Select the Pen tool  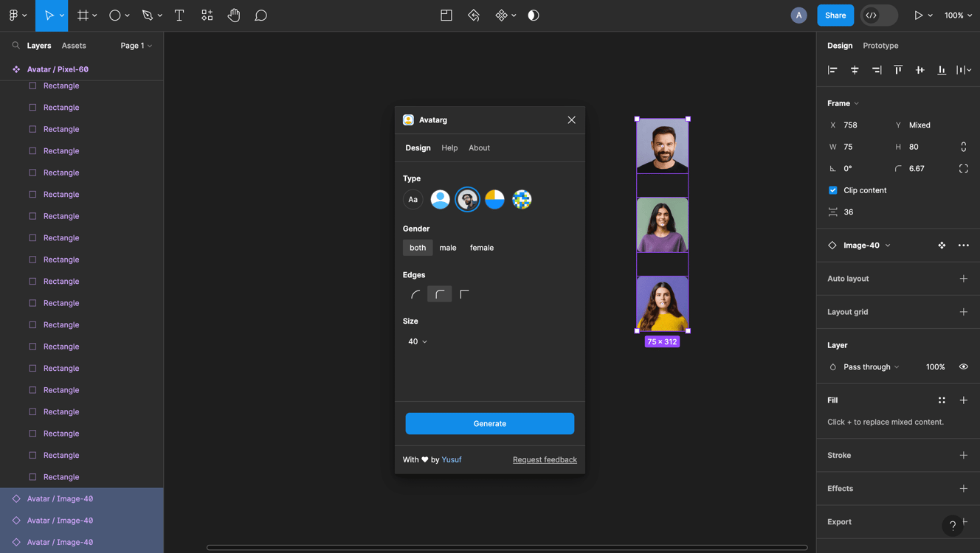click(x=146, y=15)
